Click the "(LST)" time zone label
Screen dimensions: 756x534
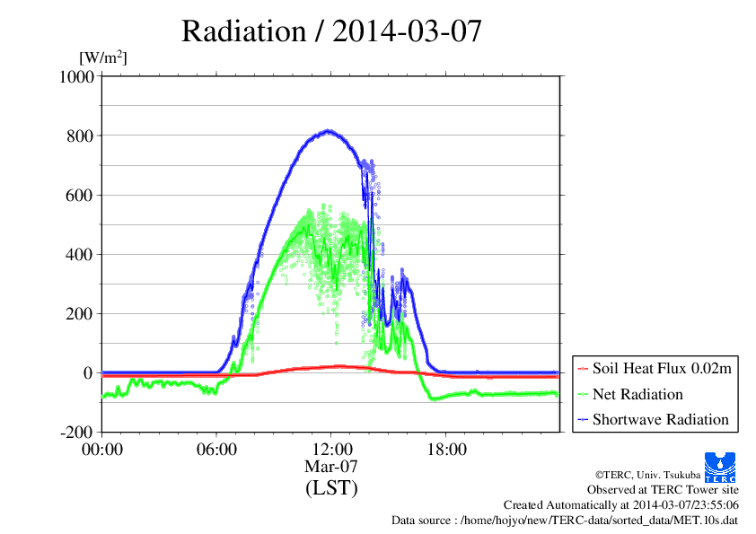click(331, 488)
